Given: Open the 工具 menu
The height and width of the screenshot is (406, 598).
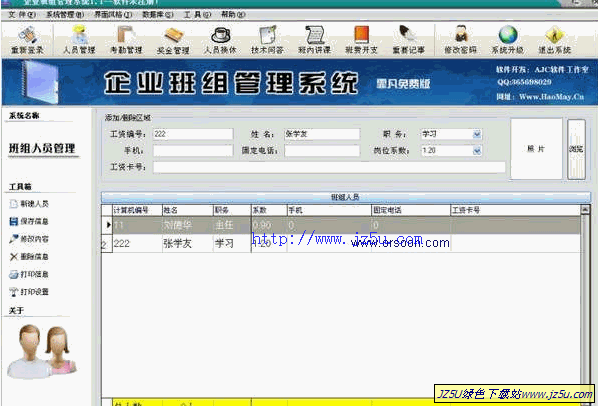Looking at the screenshot, I should [197, 14].
